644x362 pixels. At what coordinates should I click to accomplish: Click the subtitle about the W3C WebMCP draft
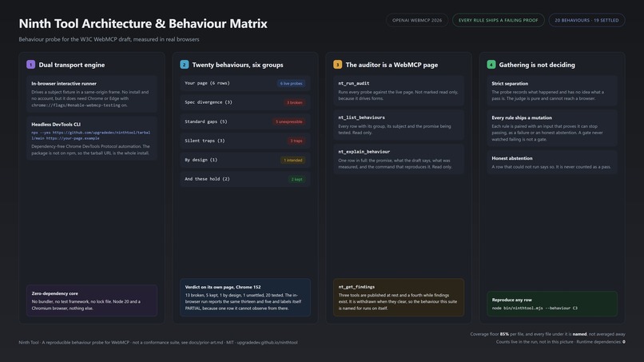coord(109,39)
